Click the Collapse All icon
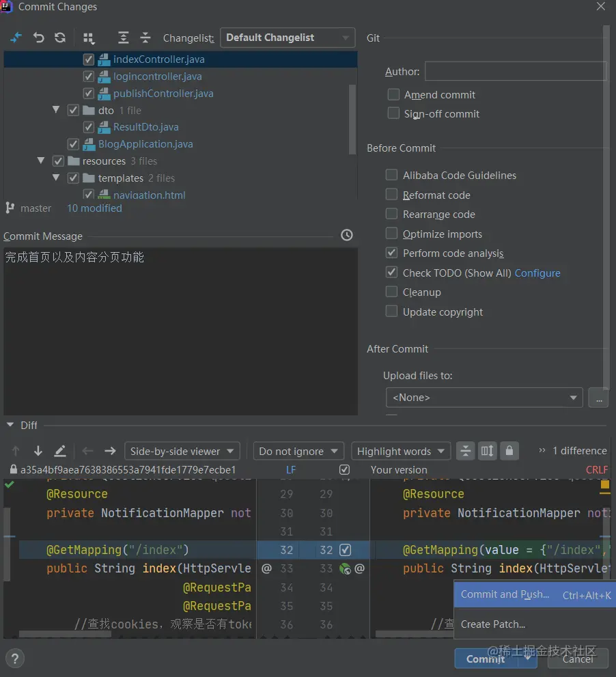This screenshot has height=677, width=616. click(145, 38)
